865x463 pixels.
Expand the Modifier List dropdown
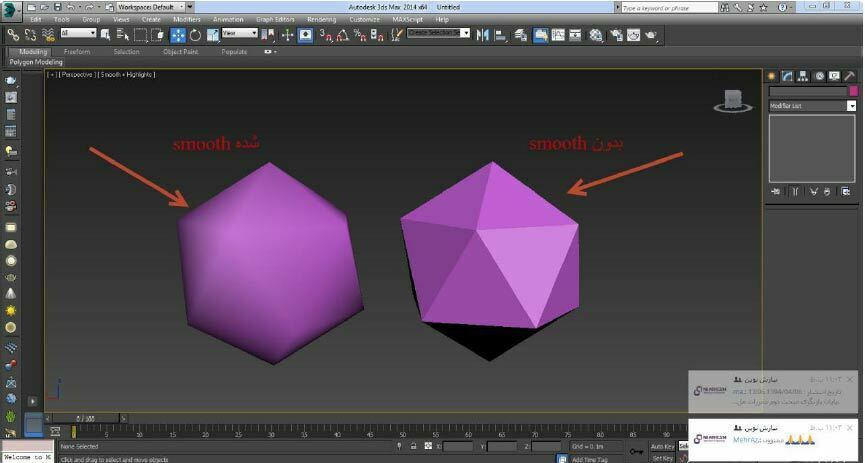point(851,105)
